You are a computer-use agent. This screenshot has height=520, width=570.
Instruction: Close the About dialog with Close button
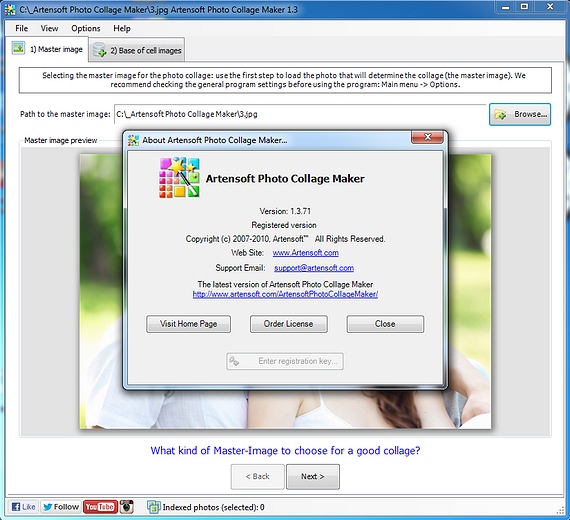point(385,324)
